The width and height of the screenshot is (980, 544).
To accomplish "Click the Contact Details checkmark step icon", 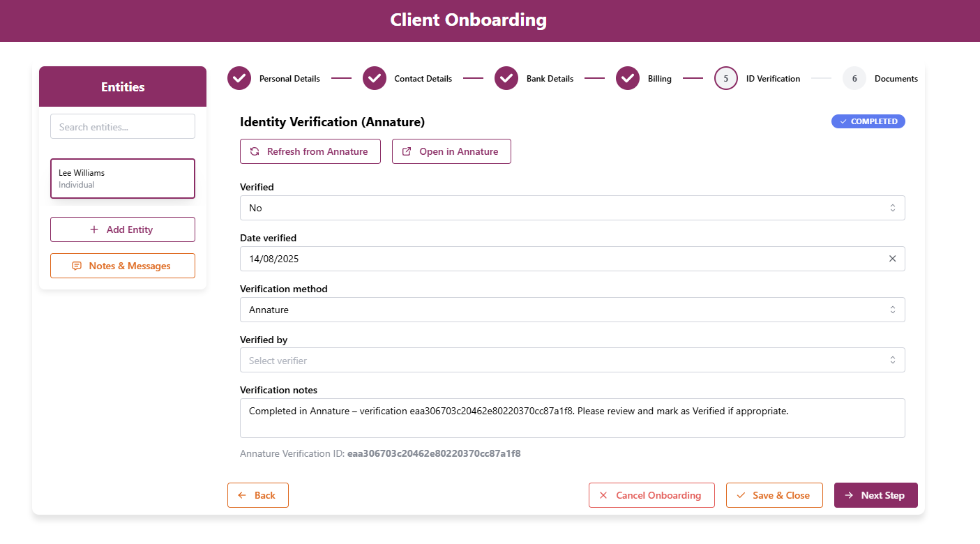I will 375,79.
